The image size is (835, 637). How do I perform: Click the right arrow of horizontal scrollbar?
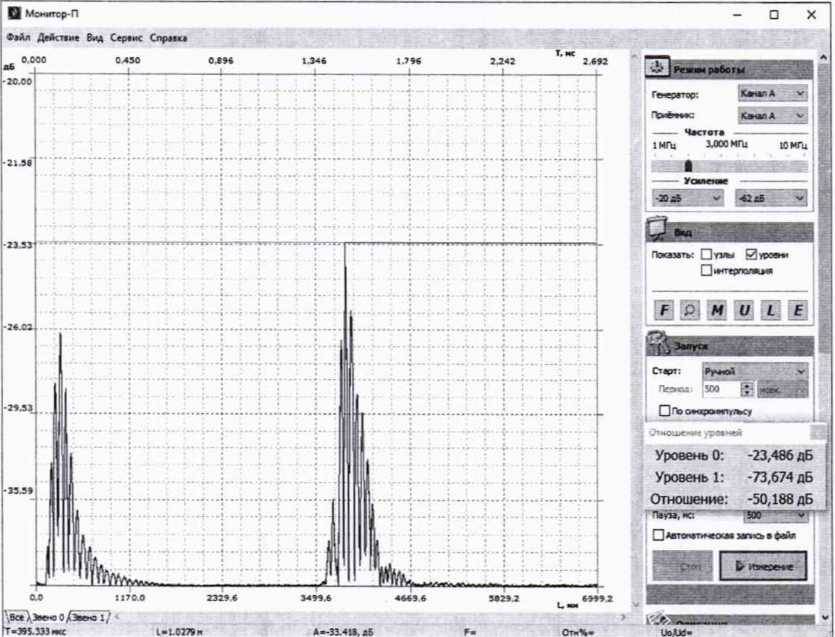pos(623,617)
